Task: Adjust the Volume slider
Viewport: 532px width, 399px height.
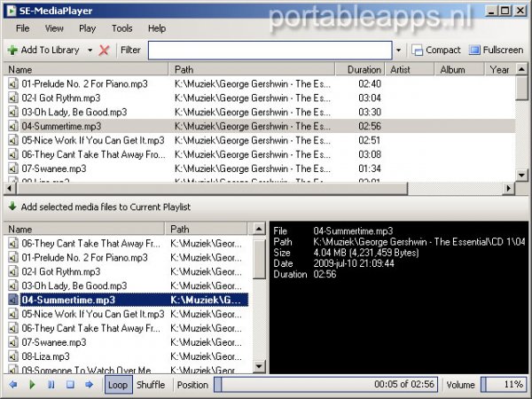Action: click(501, 385)
